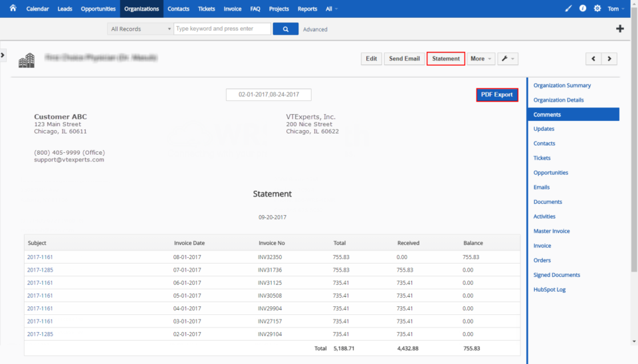Select the Organizations menu tab
This screenshot has width=638, height=364.
(x=142, y=9)
